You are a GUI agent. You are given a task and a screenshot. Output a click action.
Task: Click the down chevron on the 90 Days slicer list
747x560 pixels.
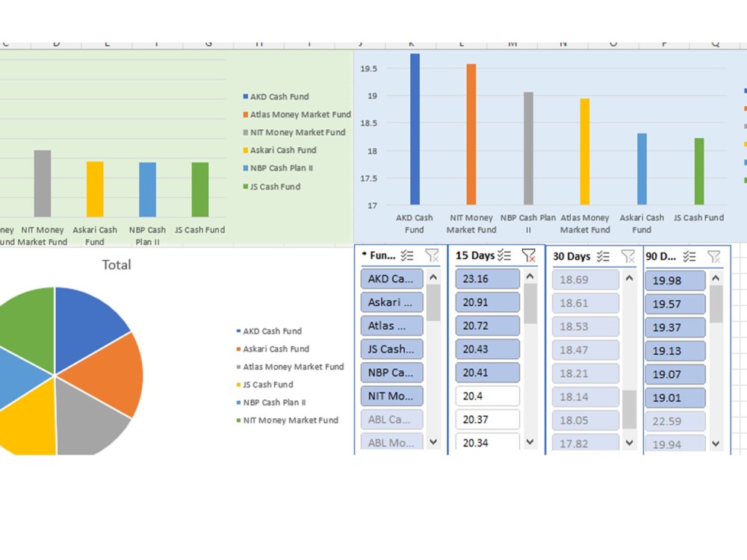[x=715, y=444]
